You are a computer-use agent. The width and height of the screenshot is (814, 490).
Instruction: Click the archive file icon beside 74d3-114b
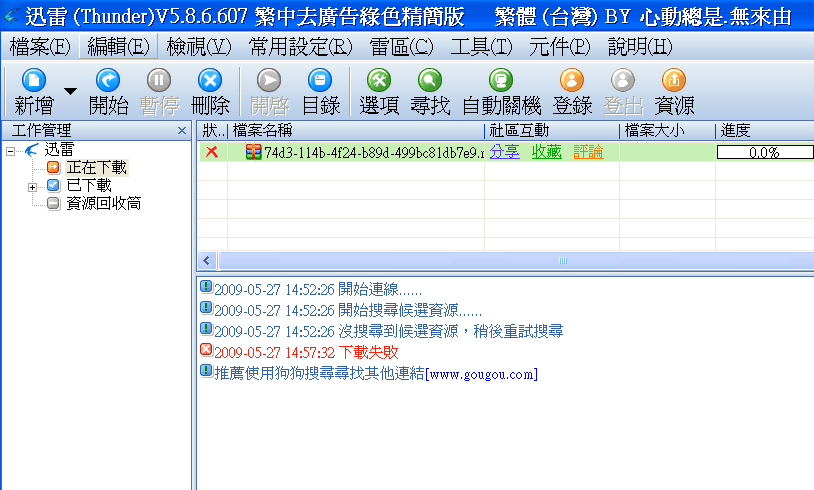click(x=253, y=152)
